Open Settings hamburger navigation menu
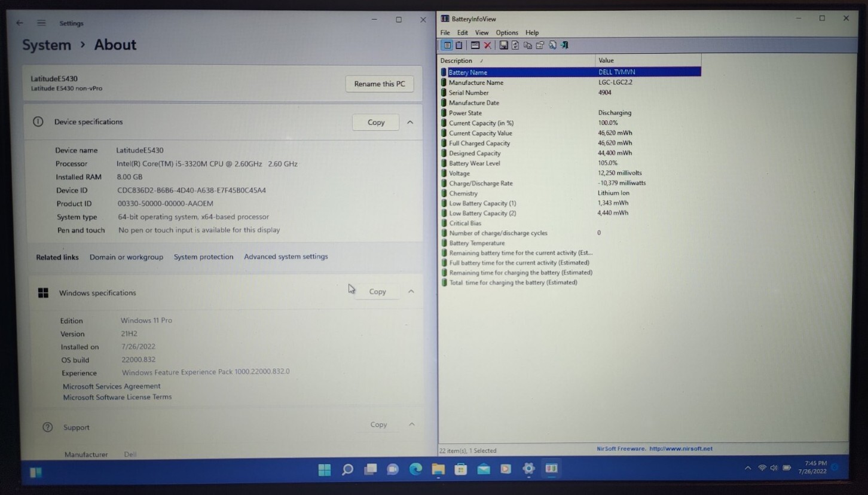868x495 pixels. (x=41, y=23)
